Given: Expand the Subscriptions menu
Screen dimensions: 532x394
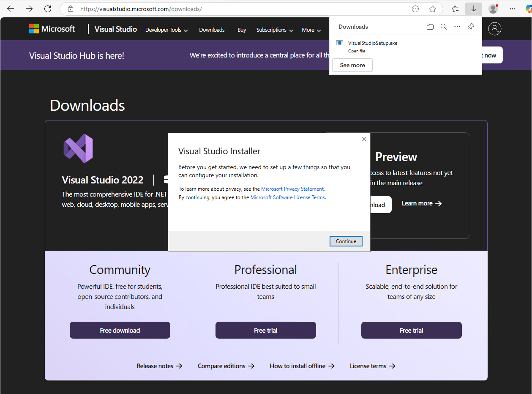Looking at the screenshot, I should [275, 30].
